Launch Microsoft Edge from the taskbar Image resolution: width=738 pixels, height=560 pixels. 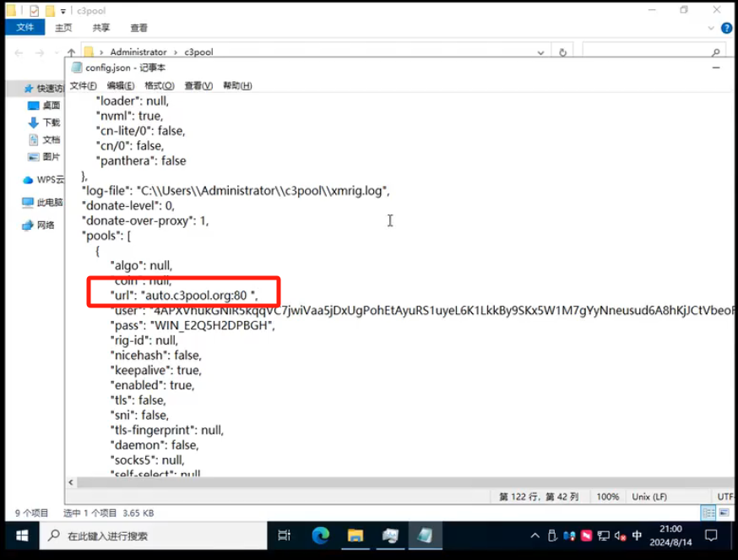(321, 536)
